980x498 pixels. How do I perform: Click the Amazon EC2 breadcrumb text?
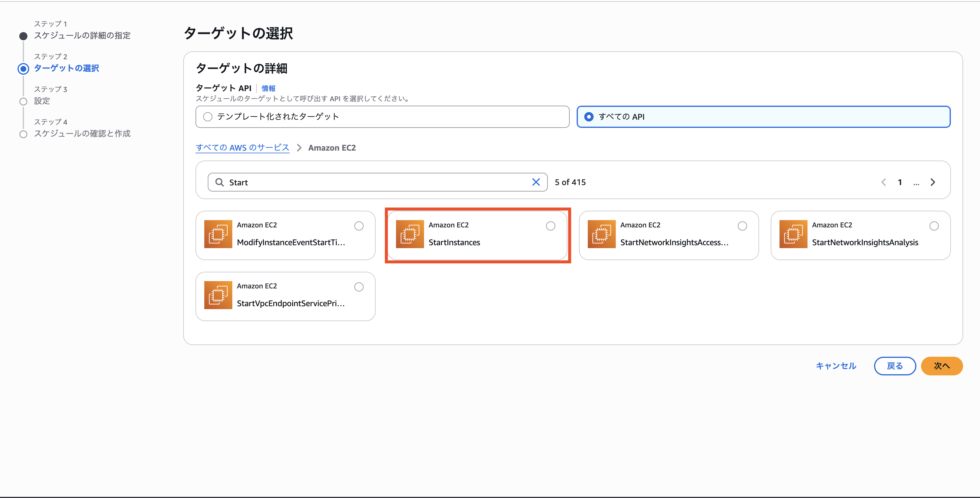point(332,148)
